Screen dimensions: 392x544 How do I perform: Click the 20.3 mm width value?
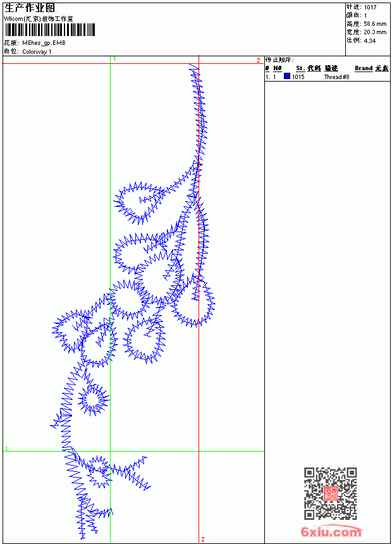tap(375, 32)
